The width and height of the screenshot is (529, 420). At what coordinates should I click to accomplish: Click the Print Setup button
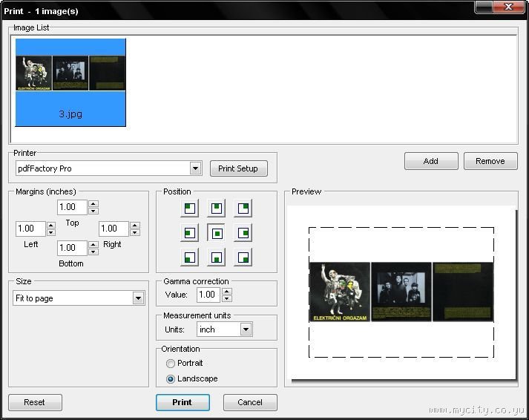coord(238,168)
